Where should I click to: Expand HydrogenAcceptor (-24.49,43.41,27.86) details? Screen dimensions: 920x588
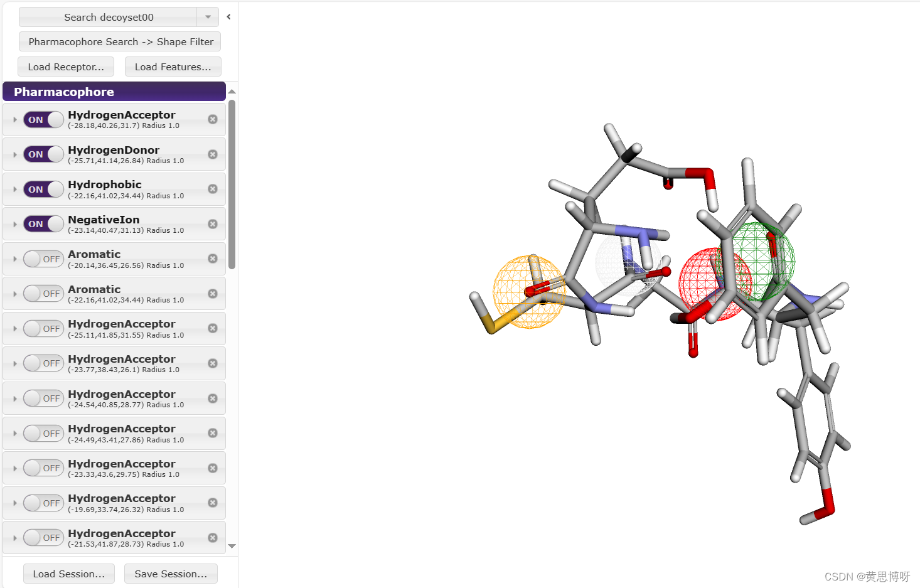(x=14, y=433)
